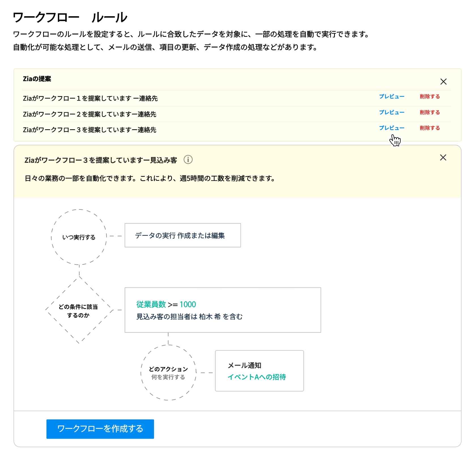Click the Ziaの提案 panel heading
Viewport: 476px width, 458px height.
[37, 79]
